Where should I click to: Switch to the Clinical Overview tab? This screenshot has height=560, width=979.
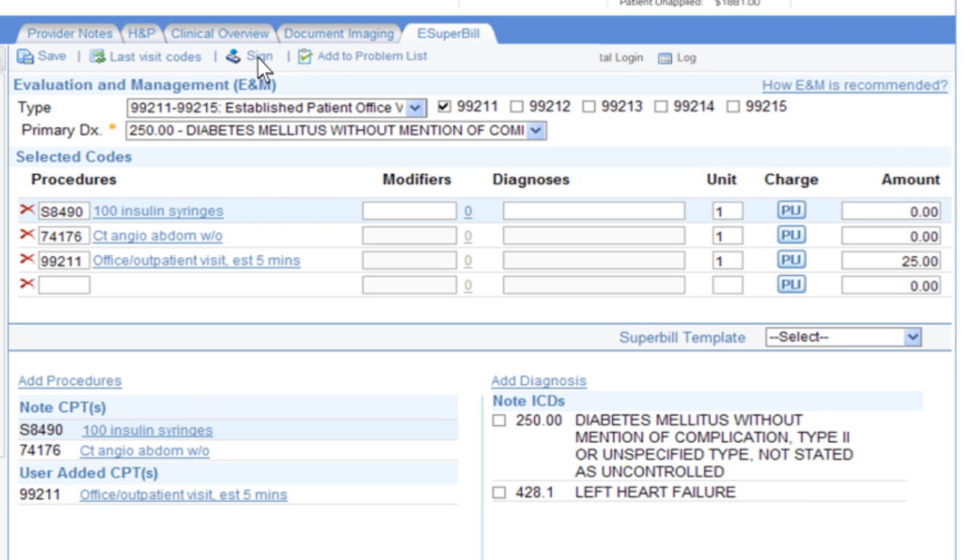click(219, 33)
